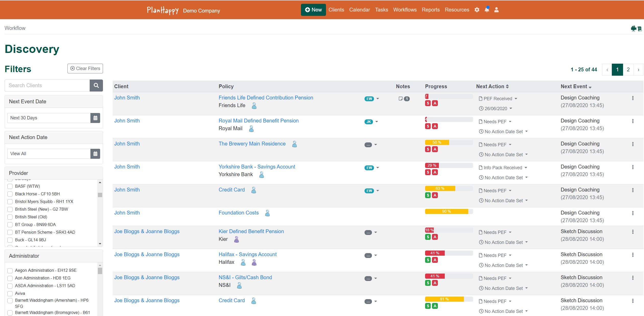The width and height of the screenshot is (644, 316).
Task: Open notes icon for Friends Life policy
Action: click(x=401, y=99)
